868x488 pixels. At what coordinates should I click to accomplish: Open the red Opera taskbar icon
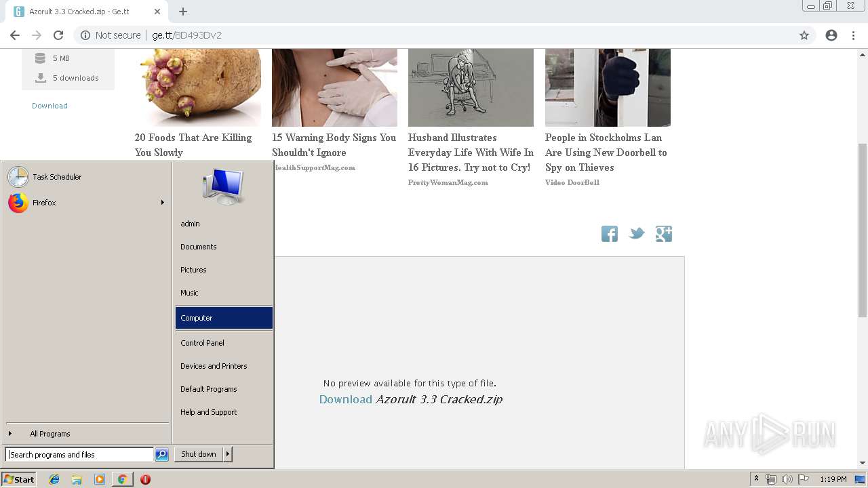pos(145,479)
